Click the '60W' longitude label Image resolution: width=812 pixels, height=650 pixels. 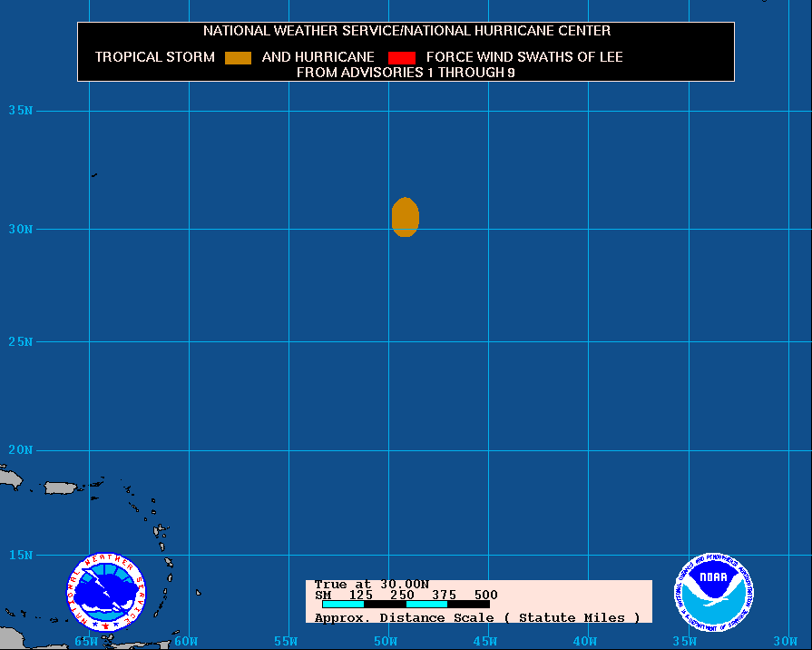point(186,641)
